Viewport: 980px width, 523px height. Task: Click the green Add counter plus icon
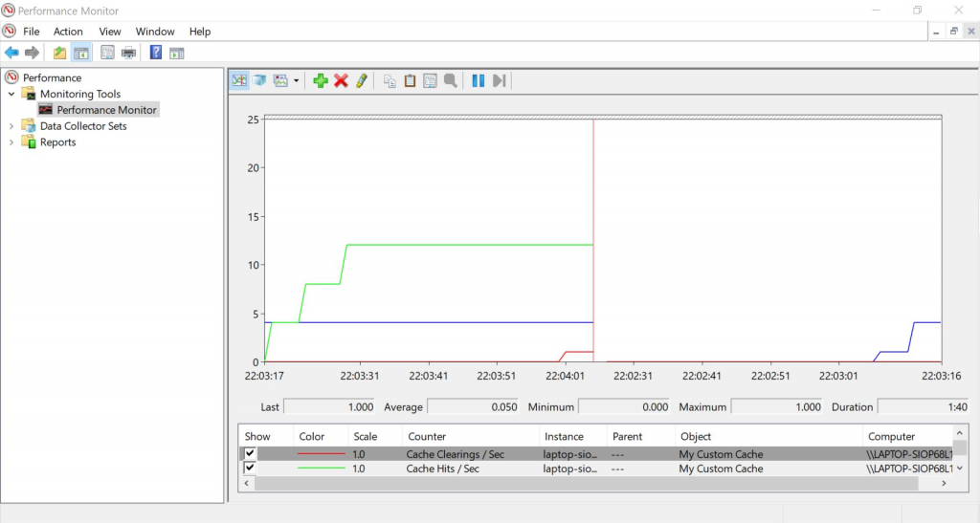point(321,81)
